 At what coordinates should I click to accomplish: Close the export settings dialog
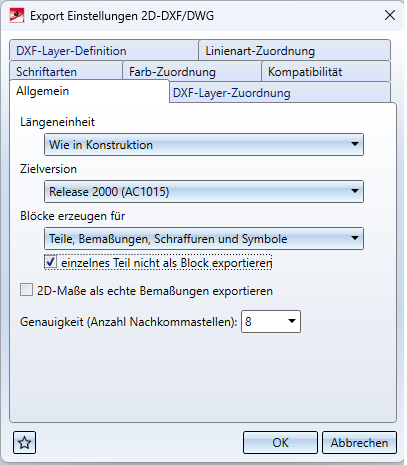390,15
